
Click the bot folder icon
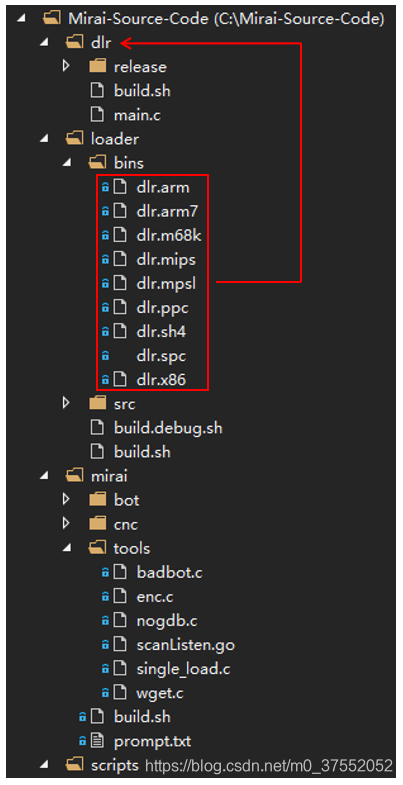(98, 500)
